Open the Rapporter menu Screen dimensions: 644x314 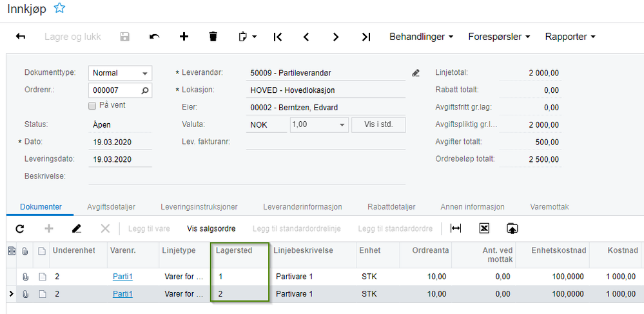[x=570, y=37]
